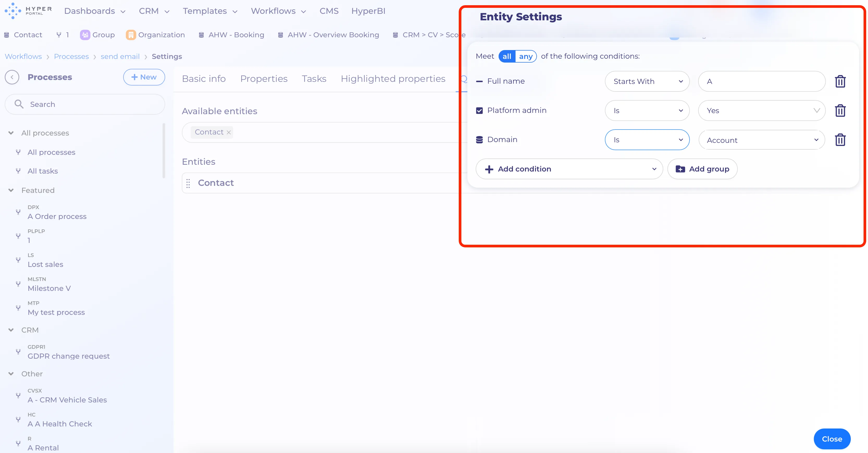Open the Account value dropdown

point(761,140)
